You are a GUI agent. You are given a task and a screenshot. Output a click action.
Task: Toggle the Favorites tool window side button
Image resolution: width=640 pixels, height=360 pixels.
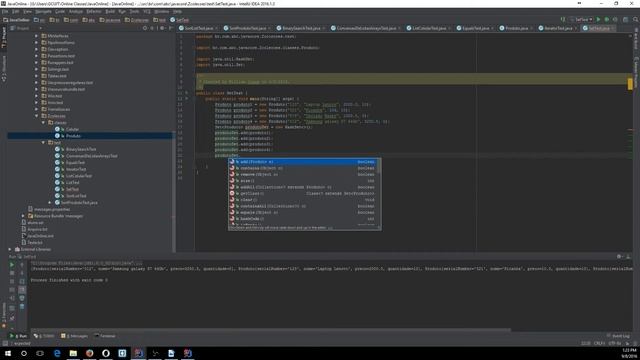click(x=4, y=315)
